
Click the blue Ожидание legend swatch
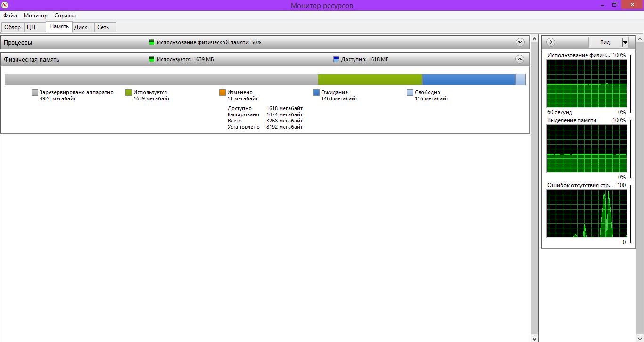[316, 92]
